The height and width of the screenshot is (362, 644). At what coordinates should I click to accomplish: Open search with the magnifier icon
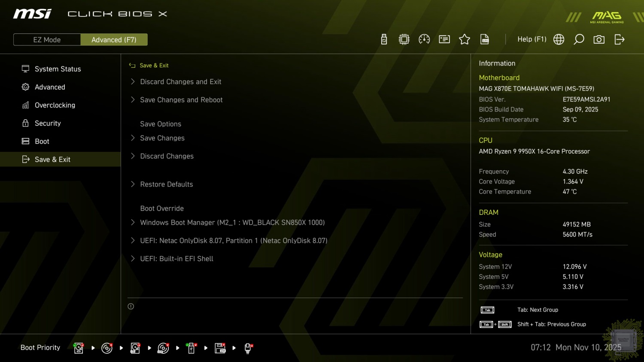click(579, 39)
